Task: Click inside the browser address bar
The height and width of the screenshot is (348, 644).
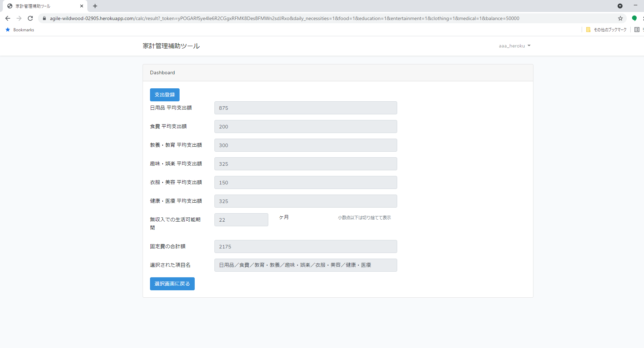Action: (246, 18)
